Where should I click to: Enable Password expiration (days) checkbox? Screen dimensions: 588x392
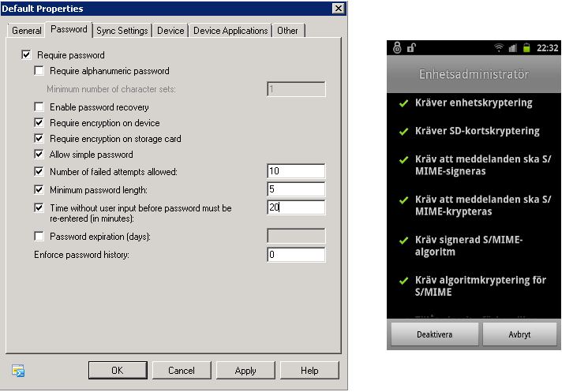[x=39, y=236]
